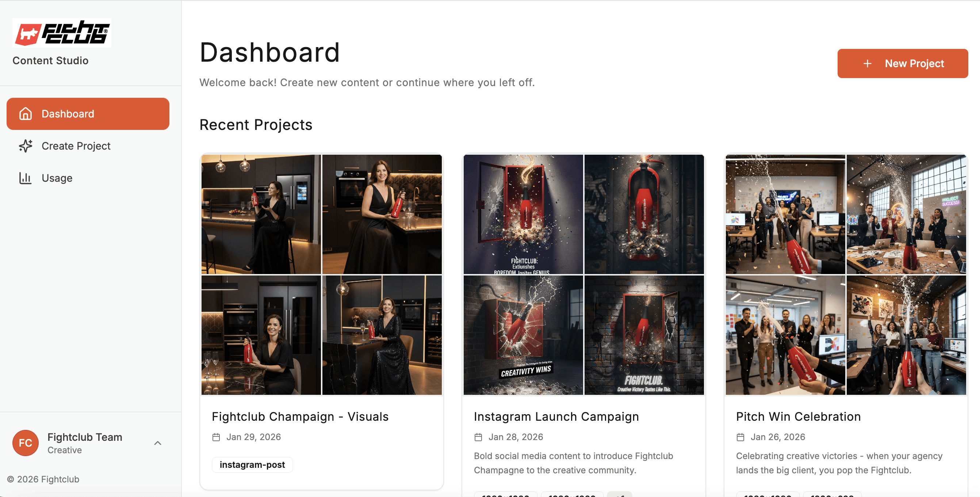The height and width of the screenshot is (497, 980).
Task: Select the Dashboard menu item
Action: 88,114
